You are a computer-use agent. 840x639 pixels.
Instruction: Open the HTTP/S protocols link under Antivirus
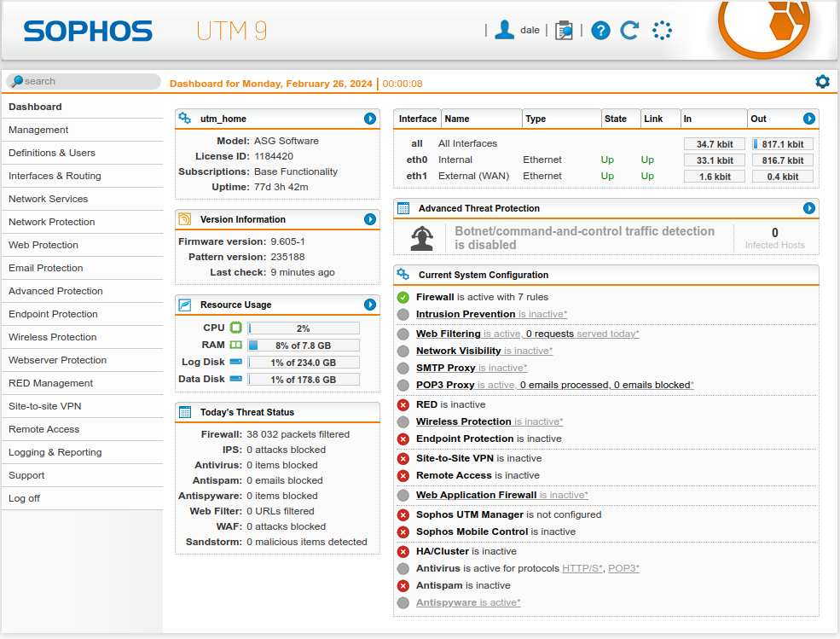pyautogui.click(x=582, y=568)
